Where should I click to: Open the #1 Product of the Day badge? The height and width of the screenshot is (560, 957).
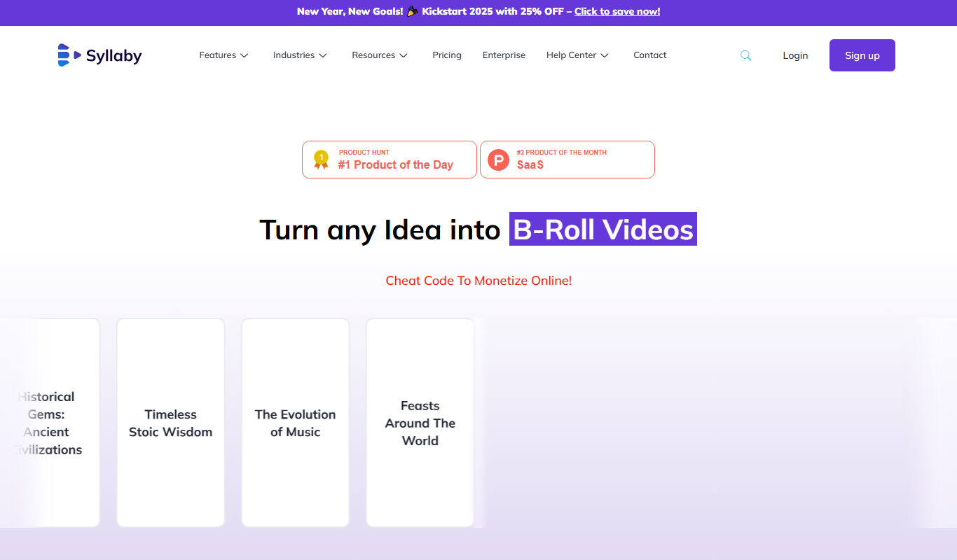coord(390,160)
